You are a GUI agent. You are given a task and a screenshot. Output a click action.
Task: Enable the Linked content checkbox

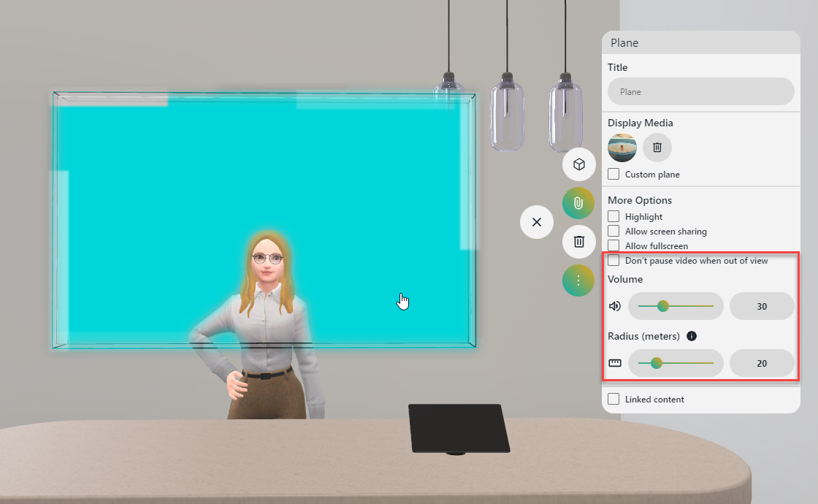tap(613, 399)
